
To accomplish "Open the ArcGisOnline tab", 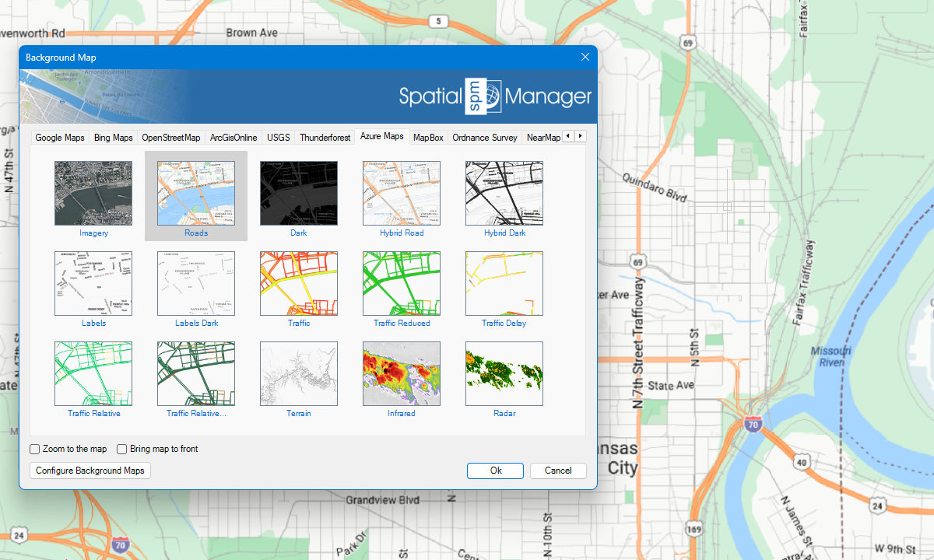I will (233, 138).
